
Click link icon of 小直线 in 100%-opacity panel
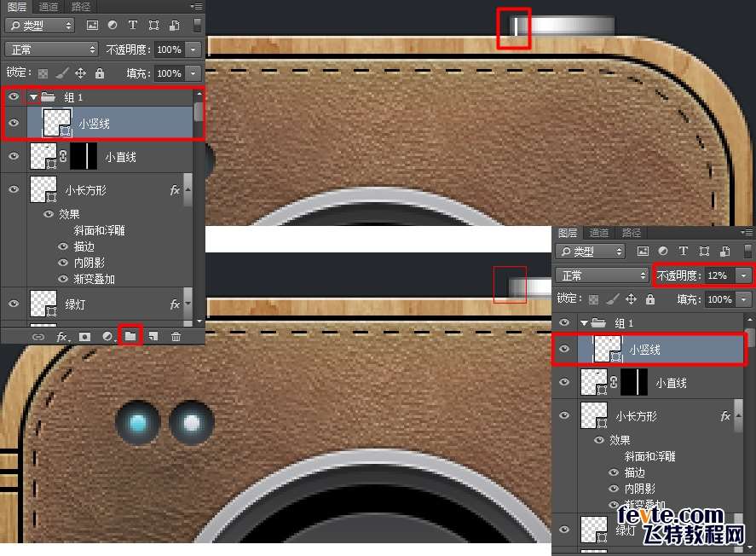pyautogui.click(x=63, y=156)
